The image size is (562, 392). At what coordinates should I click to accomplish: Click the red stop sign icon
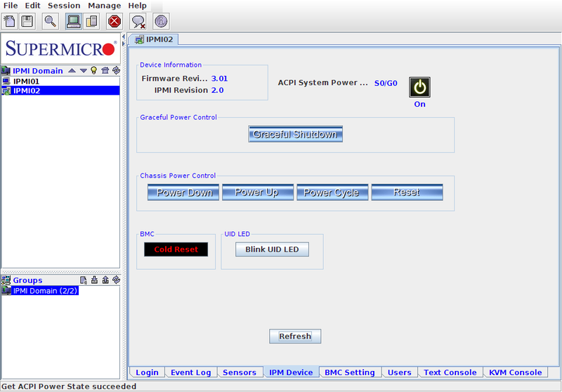point(115,21)
